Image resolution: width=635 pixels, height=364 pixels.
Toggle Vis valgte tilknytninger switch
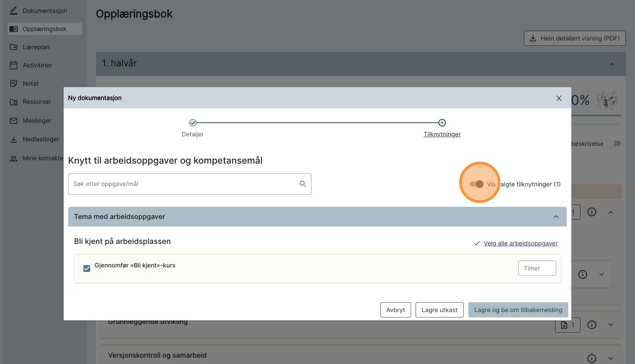coord(476,184)
